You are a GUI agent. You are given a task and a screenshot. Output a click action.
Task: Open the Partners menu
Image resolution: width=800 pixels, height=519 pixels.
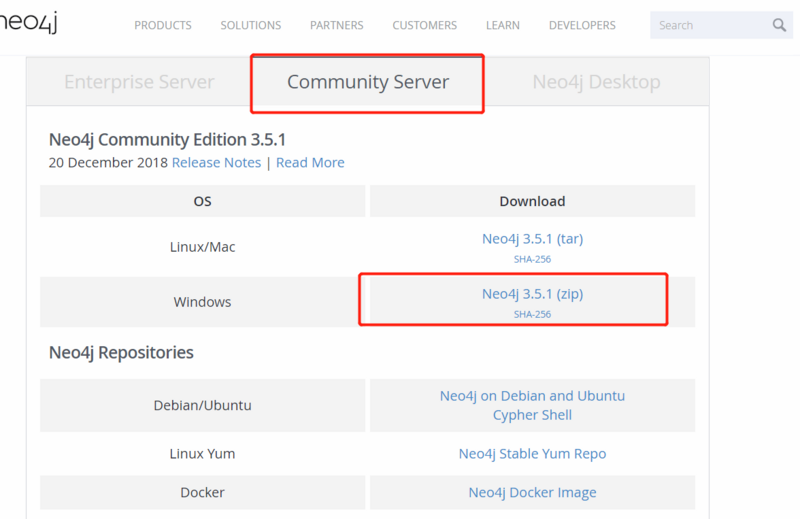(x=337, y=25)
